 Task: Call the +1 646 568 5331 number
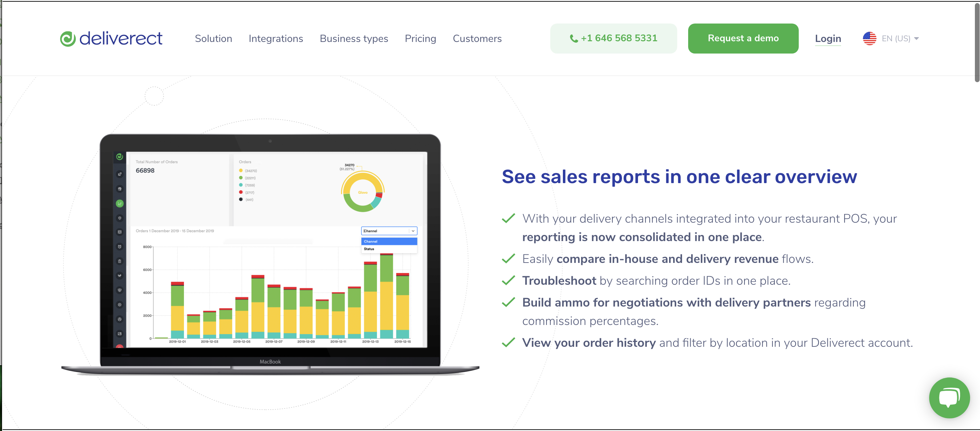(613, 39)
